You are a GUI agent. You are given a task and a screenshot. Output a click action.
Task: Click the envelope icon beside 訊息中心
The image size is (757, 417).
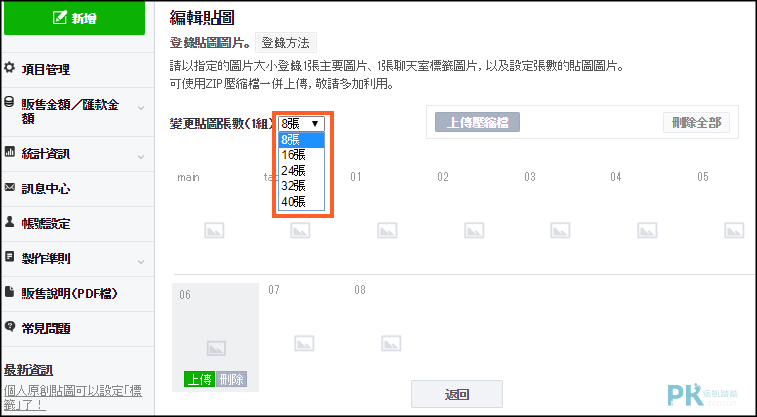pos(9,187)
